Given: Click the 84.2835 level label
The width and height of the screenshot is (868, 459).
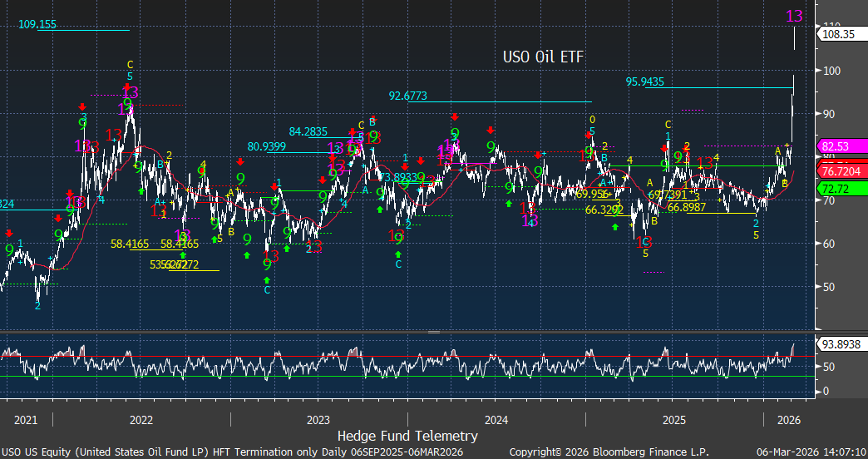Looking at the screenshot, I should tap(310, 131).
